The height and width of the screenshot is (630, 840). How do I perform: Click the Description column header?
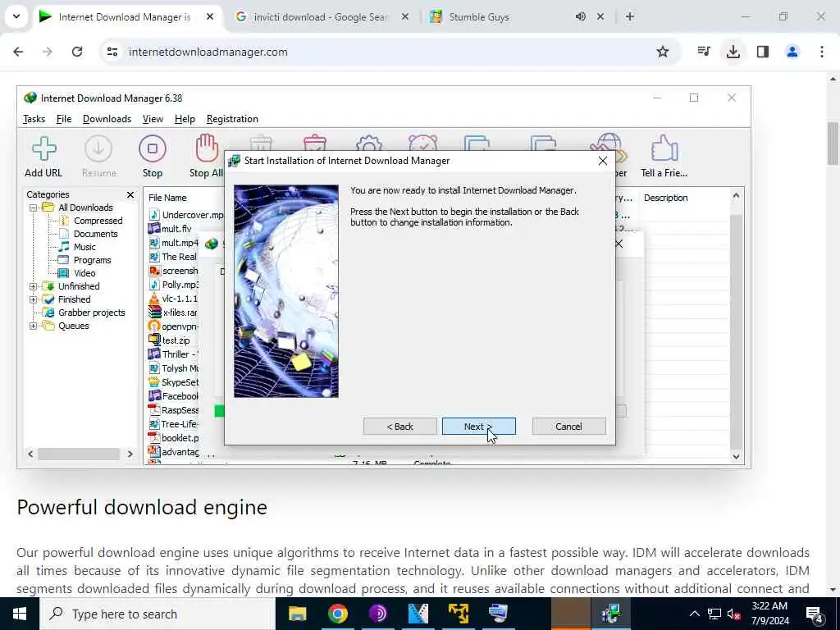(x=666, y=198)
